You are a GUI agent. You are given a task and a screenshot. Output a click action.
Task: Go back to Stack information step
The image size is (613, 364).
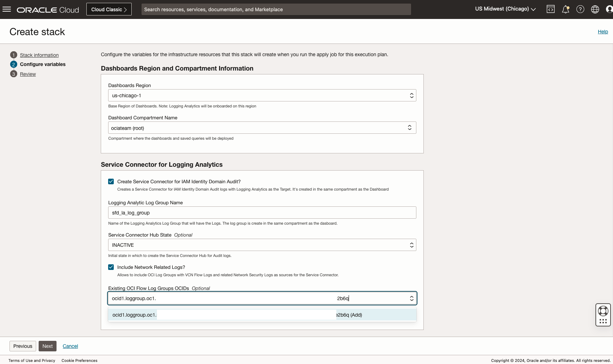click(39, 55)
